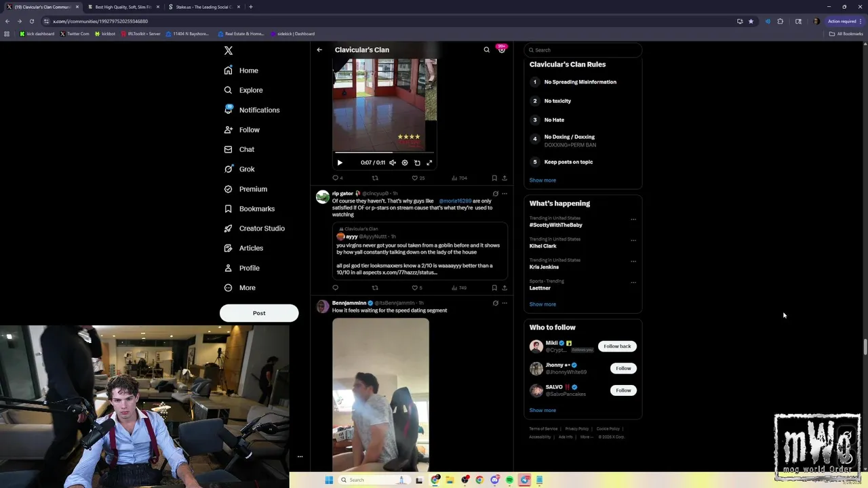This screenshot has height=488, width=868.
Task: Open community members icon with 20+ badge
Action: (501, 49)
